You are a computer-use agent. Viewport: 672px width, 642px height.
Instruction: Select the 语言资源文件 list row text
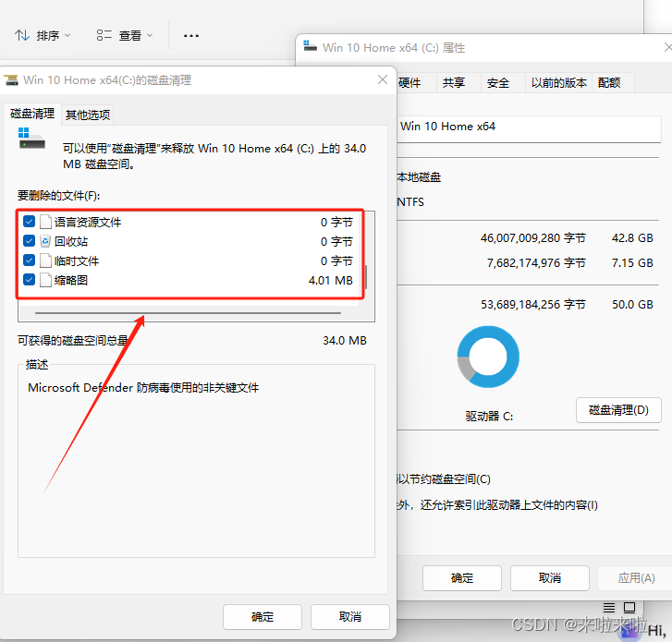coord(88,223)
